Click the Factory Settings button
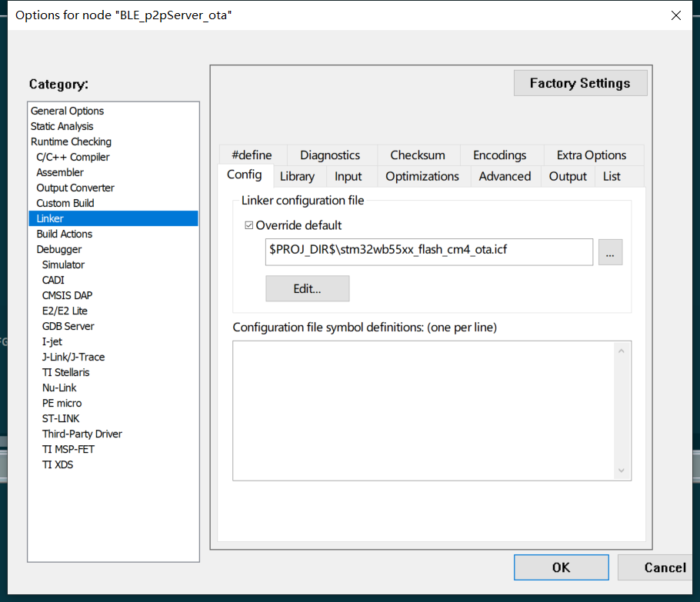Image resolution: width=700 pixels, height=602 pixels. 580,83
